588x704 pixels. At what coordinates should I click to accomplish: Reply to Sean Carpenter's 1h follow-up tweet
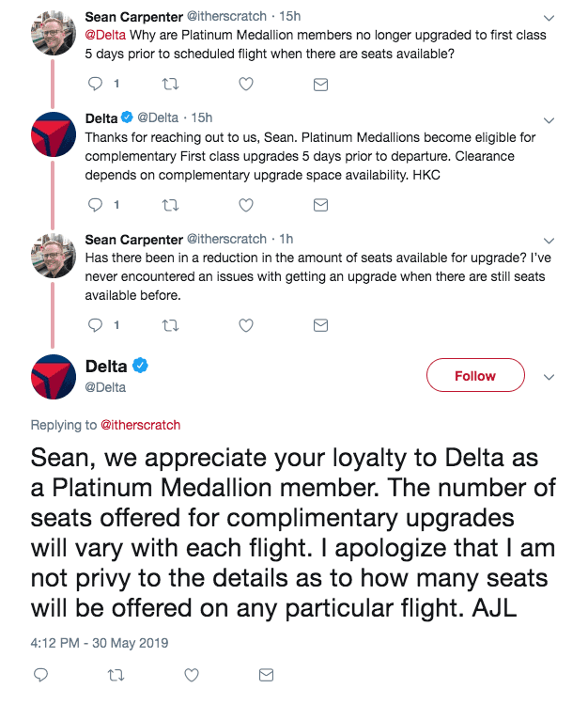click(93, 325)
